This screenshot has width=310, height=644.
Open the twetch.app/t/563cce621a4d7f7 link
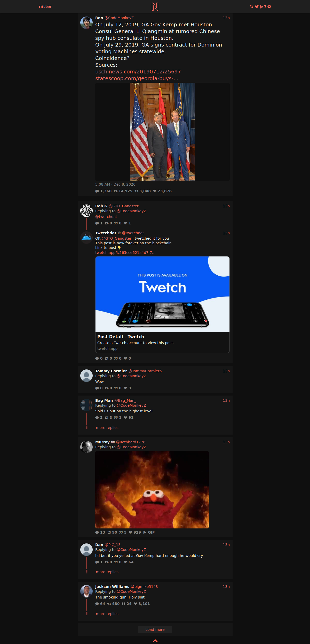[125, 253]
